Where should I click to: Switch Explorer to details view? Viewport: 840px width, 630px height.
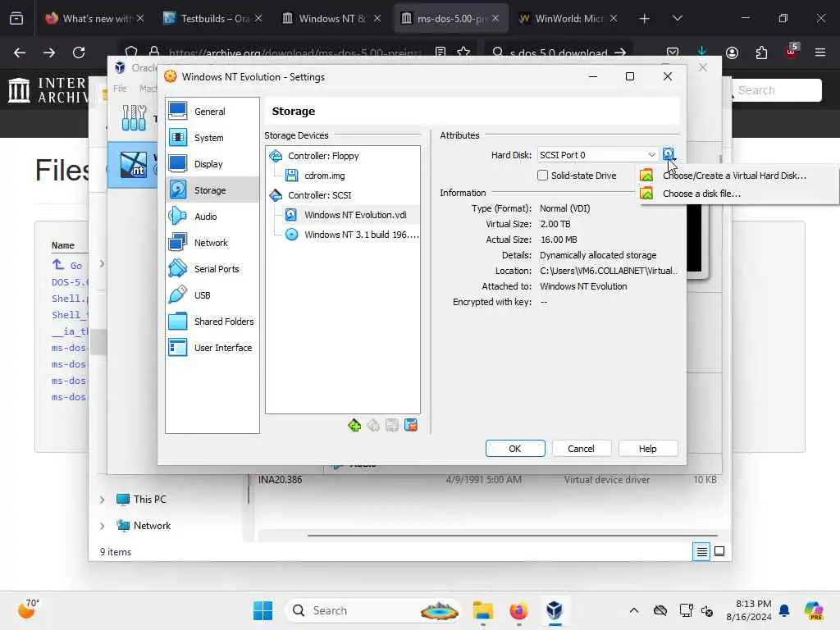tap(701, 551)
